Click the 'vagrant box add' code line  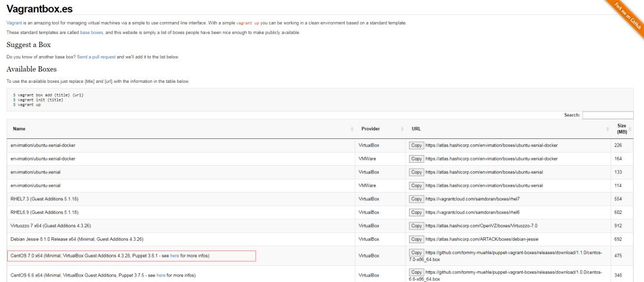(x=48, y=95)
